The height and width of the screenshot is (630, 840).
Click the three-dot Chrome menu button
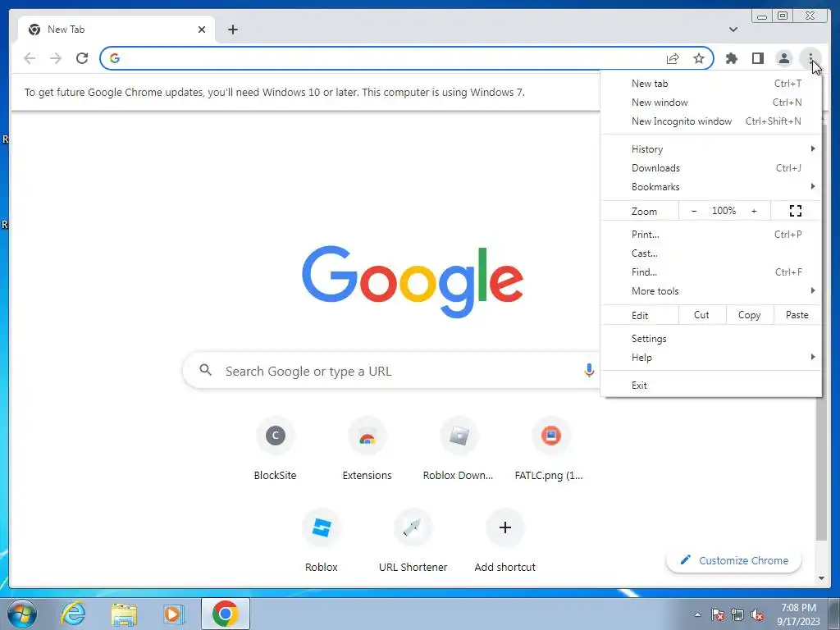(x=810, y=58)
